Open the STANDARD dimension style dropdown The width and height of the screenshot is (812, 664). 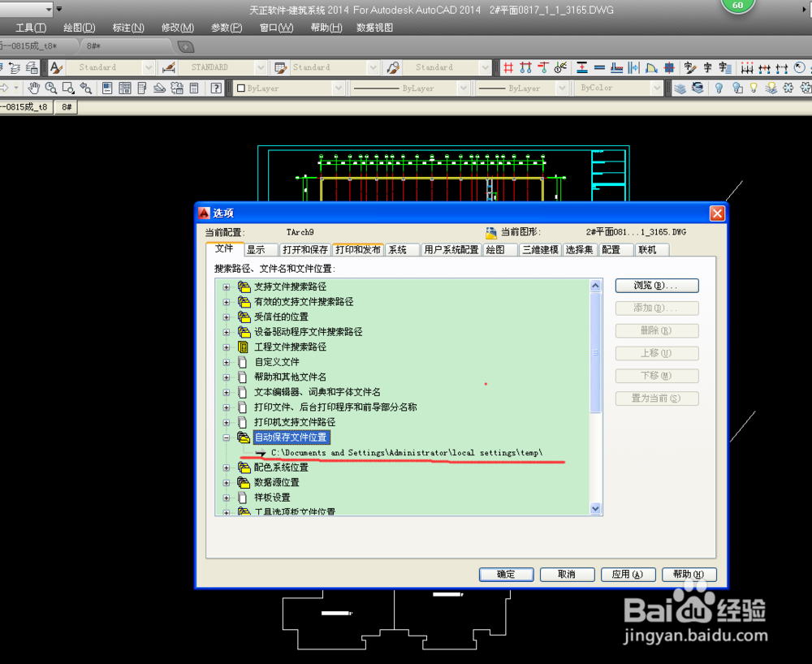(x=261, y=67)
